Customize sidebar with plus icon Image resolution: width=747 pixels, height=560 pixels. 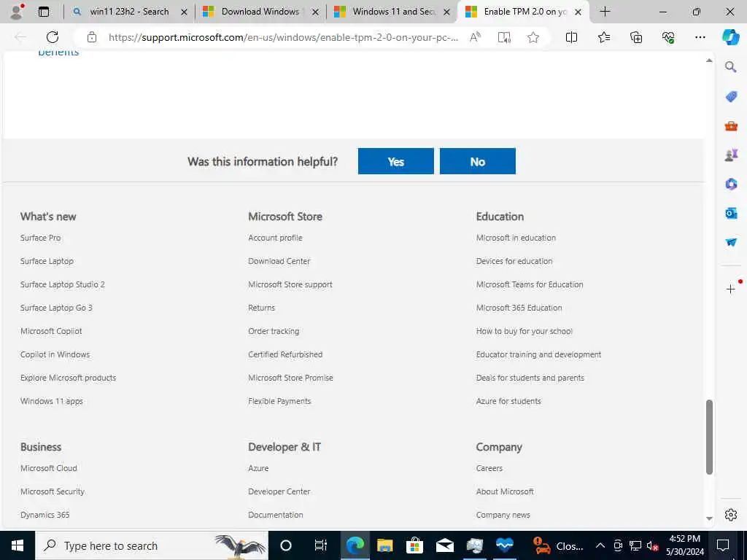[x=730, y=289]
